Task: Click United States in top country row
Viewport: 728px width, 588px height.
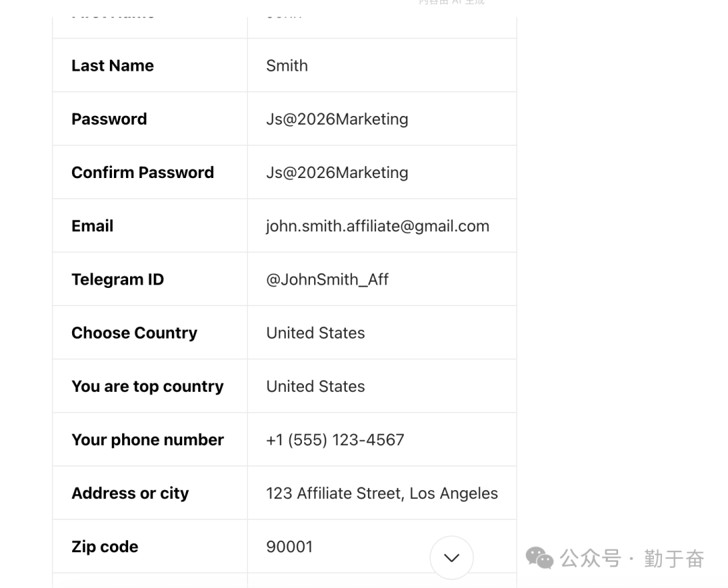Action: 315,386
